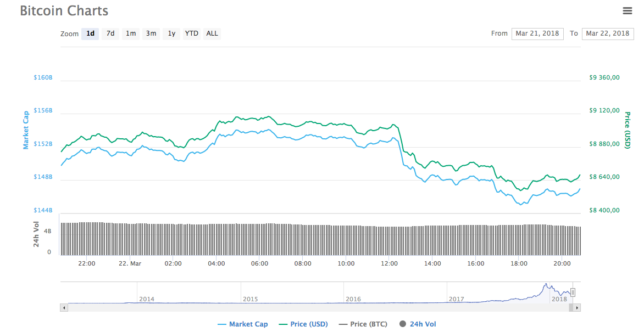
Task: Show the Price (BTC) series
Action: coord(363,324)
